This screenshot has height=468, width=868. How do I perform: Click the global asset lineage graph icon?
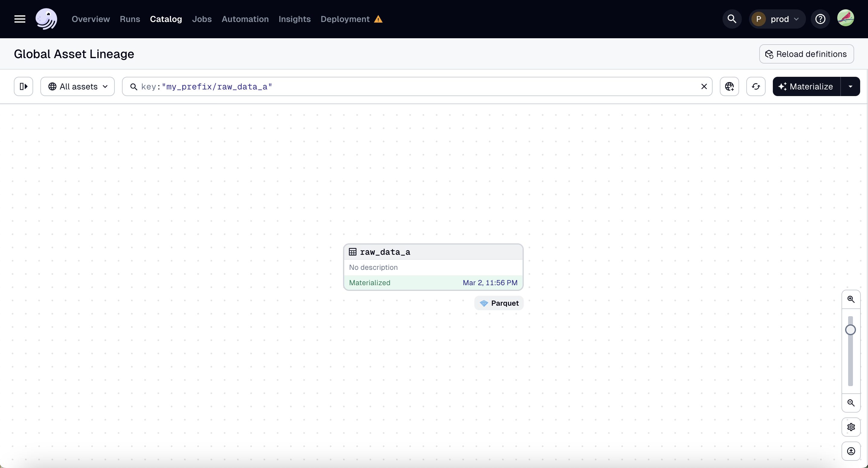pyautogui.click(x=729, y=86)
